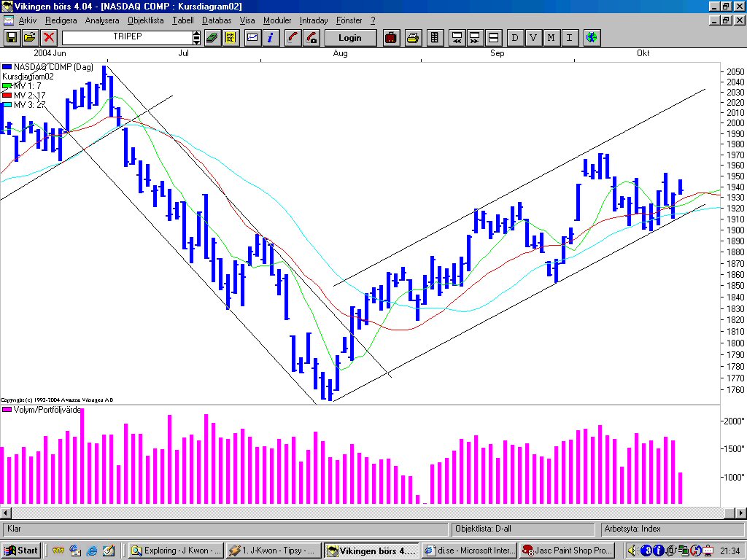Viewport: 747px width, 560px height.
Task: Open the di.se Microsoft Internet taskbar button
Action: tap(469, 551)
